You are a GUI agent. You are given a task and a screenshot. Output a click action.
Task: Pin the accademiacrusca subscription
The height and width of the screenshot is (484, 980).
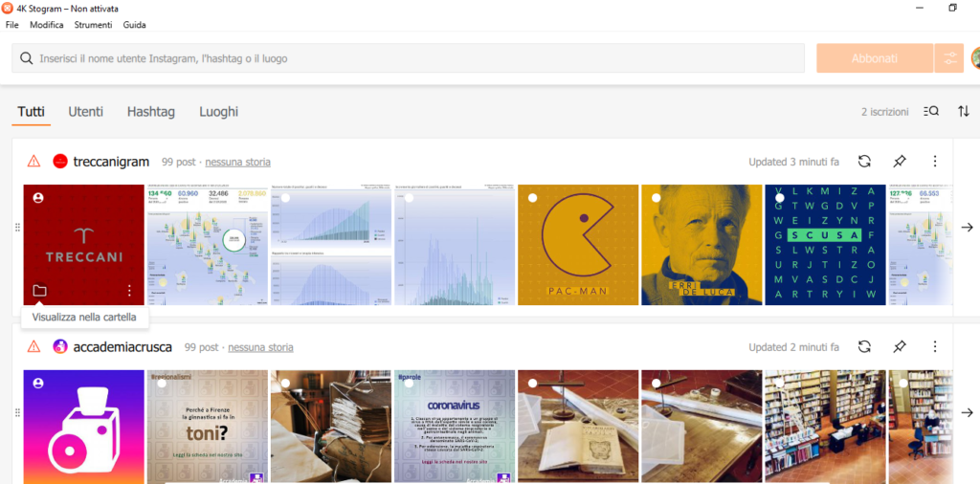(x=900, y=346)
